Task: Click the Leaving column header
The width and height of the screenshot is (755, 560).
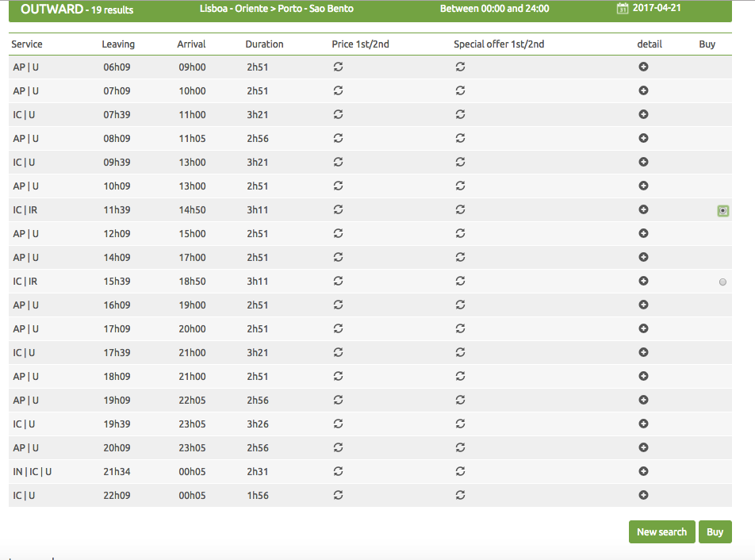Action: (x=118, y=44)
